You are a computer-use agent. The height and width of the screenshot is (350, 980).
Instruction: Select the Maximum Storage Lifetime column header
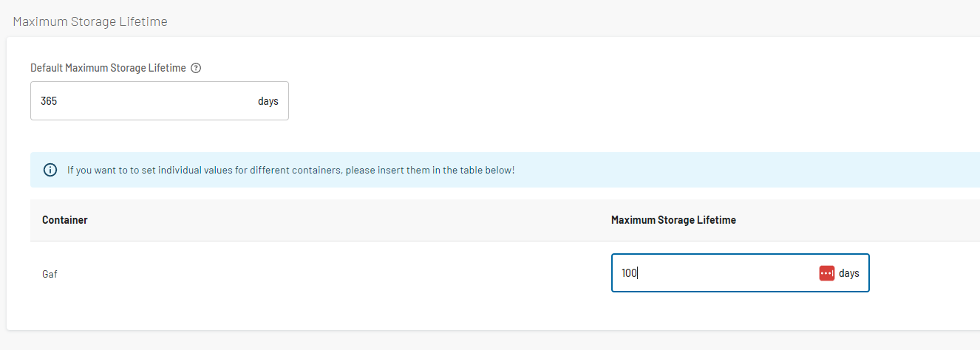pyautogui.click(x=673, y=220)
